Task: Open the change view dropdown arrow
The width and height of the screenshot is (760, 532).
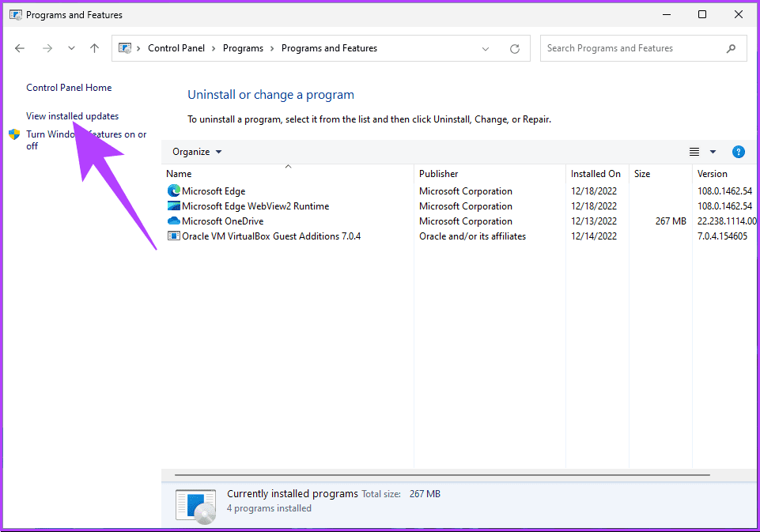Action: pyautogui.click(x=713, y=151)
